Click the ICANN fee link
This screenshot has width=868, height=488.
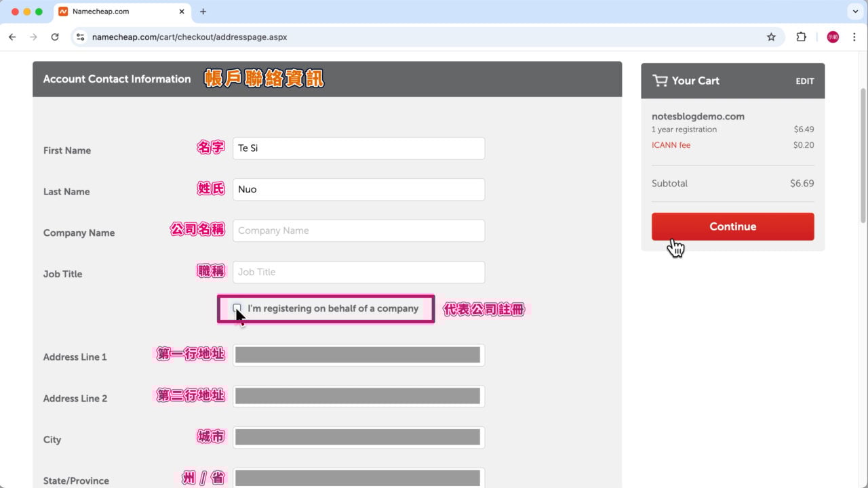(671, 145)
